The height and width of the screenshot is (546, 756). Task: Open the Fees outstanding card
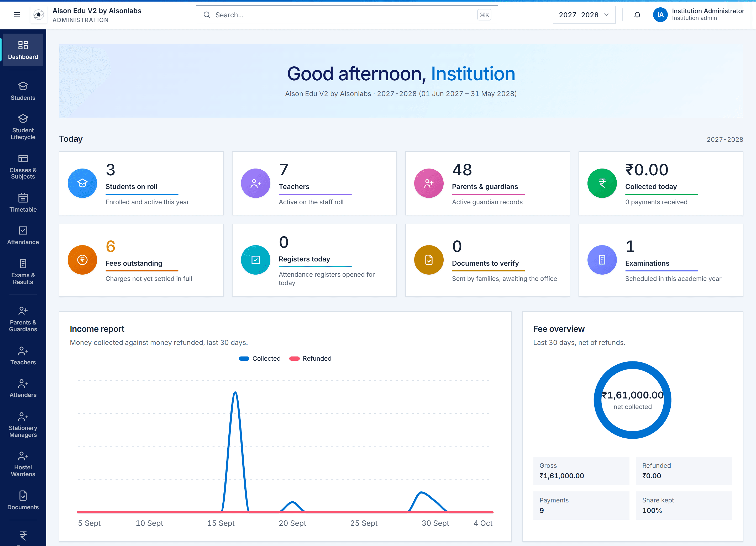pos(141,260)
